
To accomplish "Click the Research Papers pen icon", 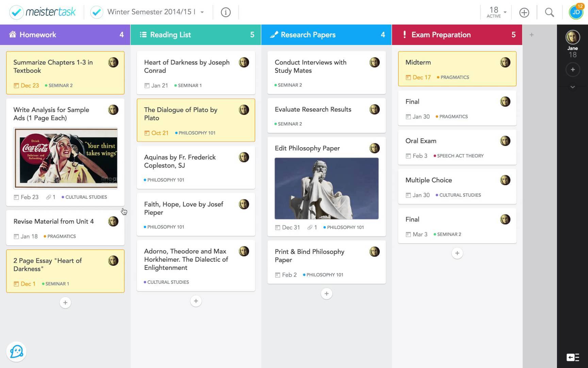I will point(274,34).
